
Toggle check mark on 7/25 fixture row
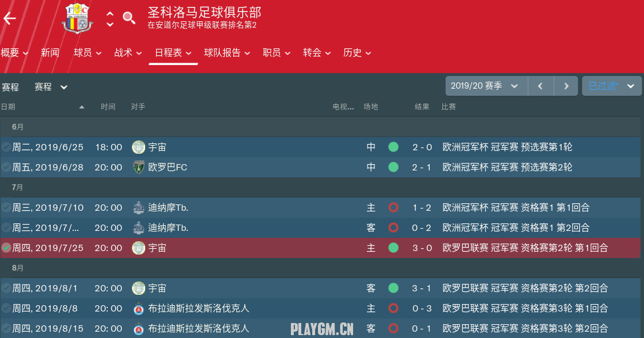tap(6, 248)
